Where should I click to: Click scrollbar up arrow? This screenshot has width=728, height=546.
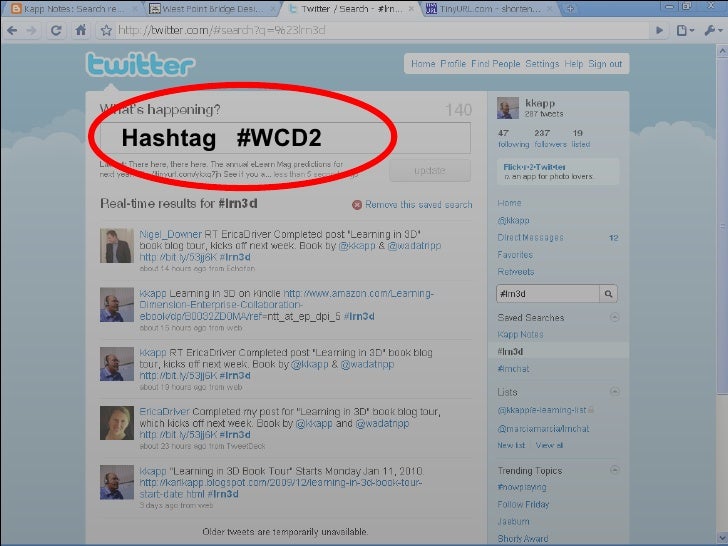pos(722,50)
